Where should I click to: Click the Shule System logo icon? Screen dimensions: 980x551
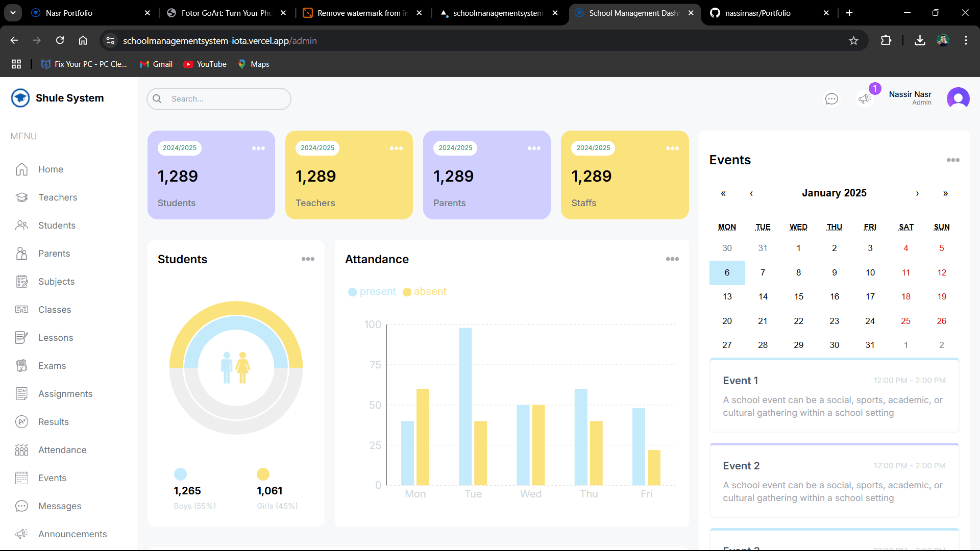(x=20, y=98)
